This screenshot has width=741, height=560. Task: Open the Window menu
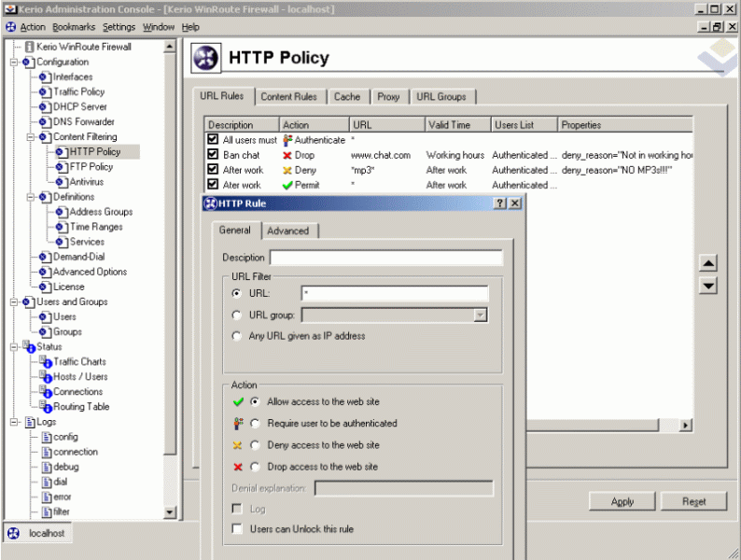pyautogui.click(x=159, y=27)
